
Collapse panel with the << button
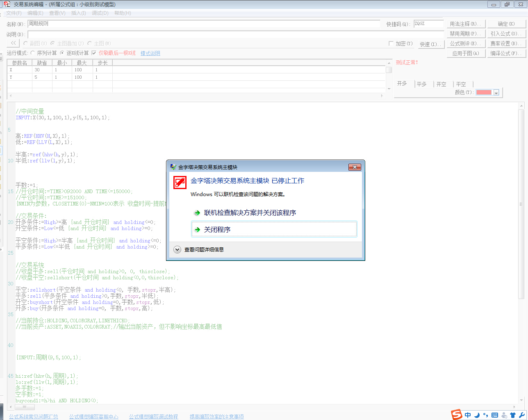click(13, 43)
